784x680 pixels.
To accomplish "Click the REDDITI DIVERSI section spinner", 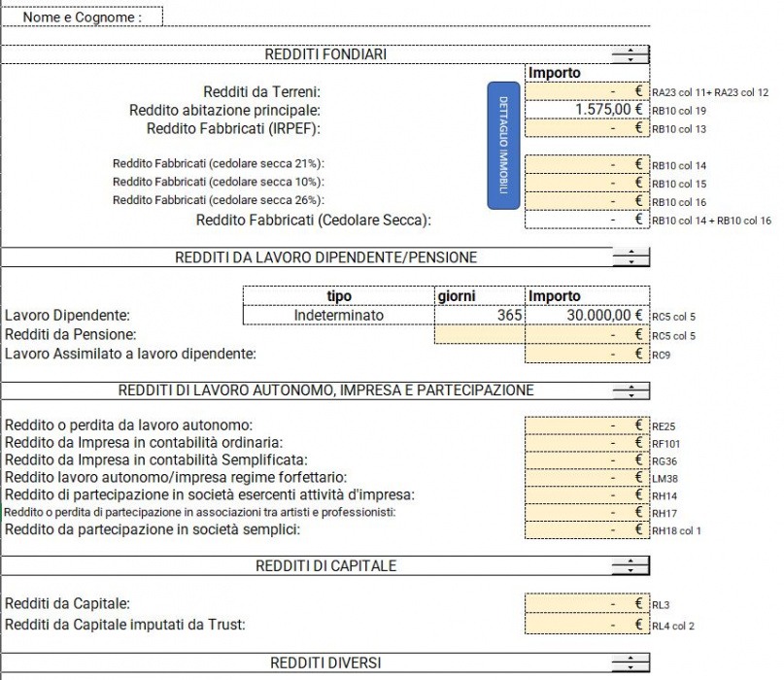I will pyautogui.click(x=631, y=663).
